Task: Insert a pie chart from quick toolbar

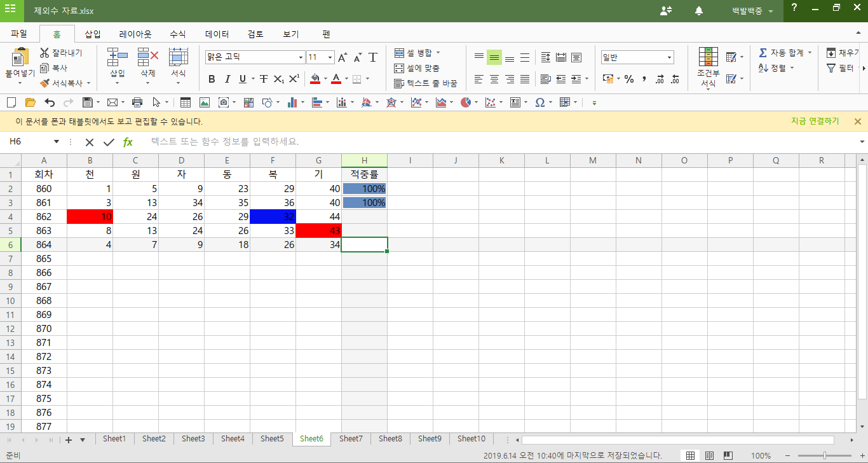Action: [x=466, y=102]
